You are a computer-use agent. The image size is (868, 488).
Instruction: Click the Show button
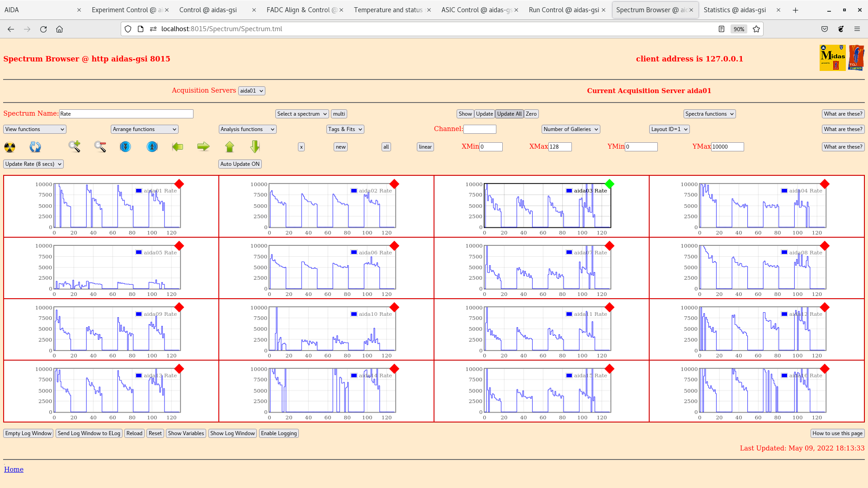click(465, 114)
